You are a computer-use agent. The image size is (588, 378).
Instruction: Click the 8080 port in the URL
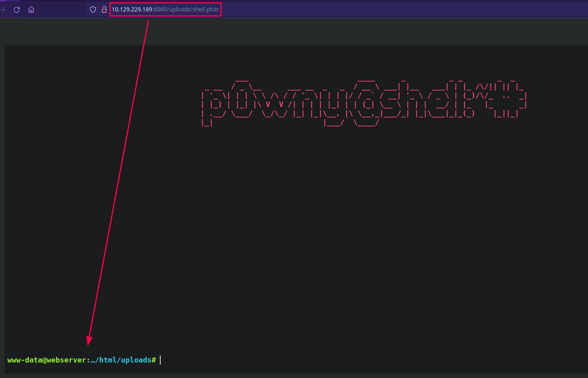coord(160,9)
